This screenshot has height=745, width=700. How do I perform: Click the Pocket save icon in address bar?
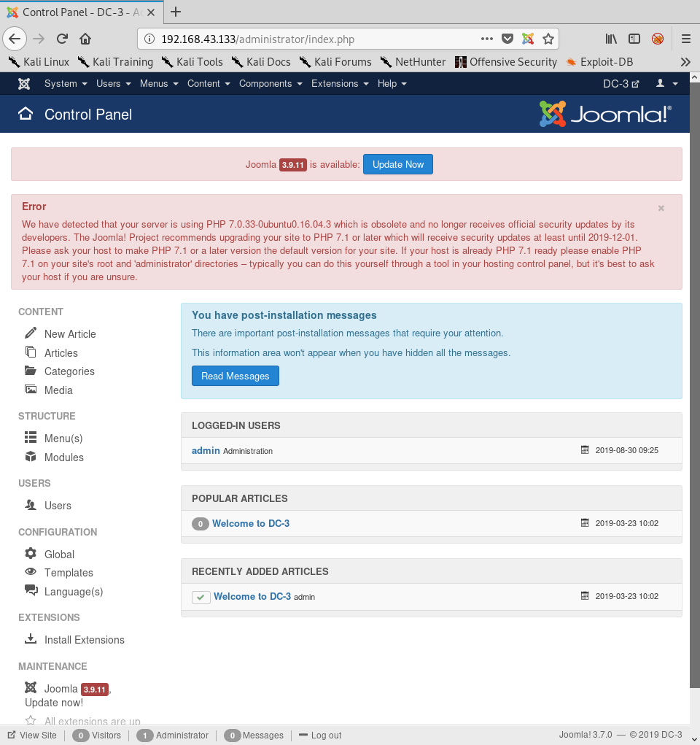coord(507,39)
